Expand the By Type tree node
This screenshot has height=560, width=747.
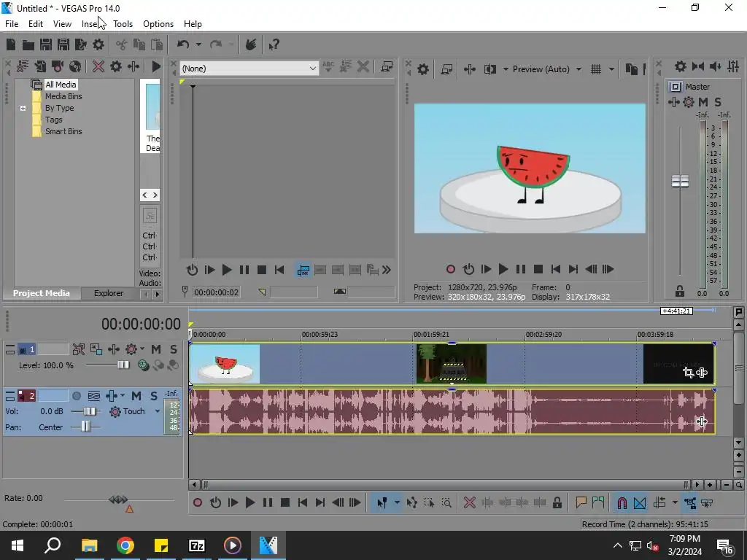pos(23,108)
